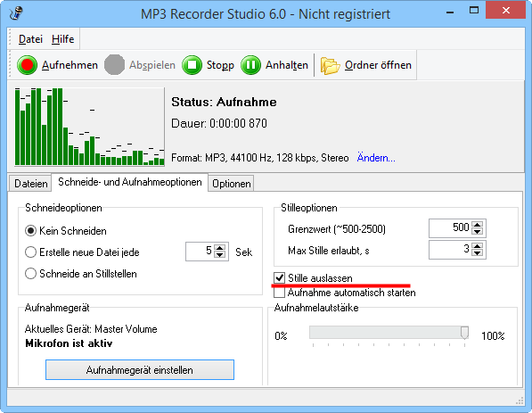Click the Max Stille erlaubt field showing 3

450,250
